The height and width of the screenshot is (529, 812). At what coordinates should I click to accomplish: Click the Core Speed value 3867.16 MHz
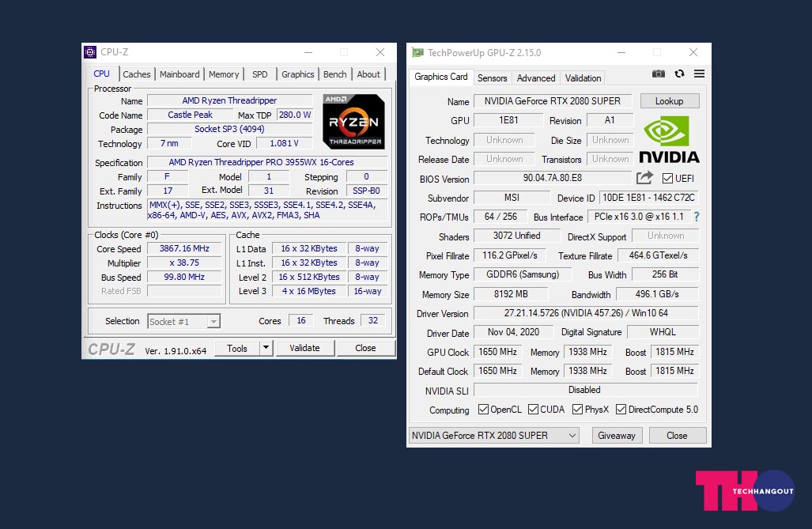pos(184,248)
